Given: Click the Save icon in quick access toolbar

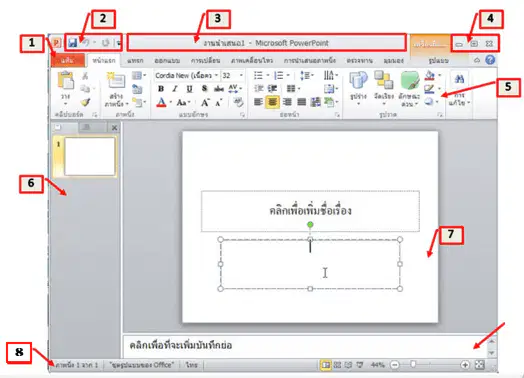Looking at the screenshot, I should (x=73, y=43).
